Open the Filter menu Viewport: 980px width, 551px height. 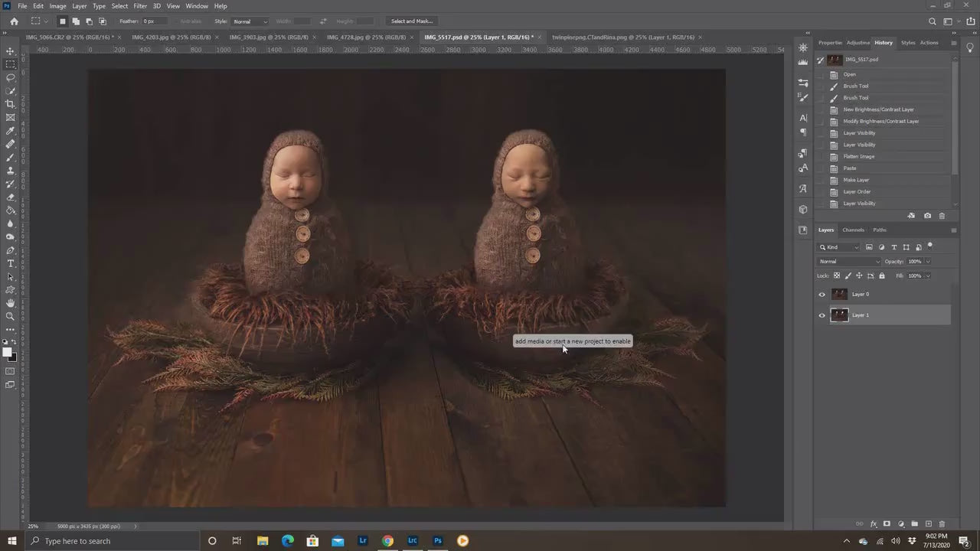(x=140, y=6)
